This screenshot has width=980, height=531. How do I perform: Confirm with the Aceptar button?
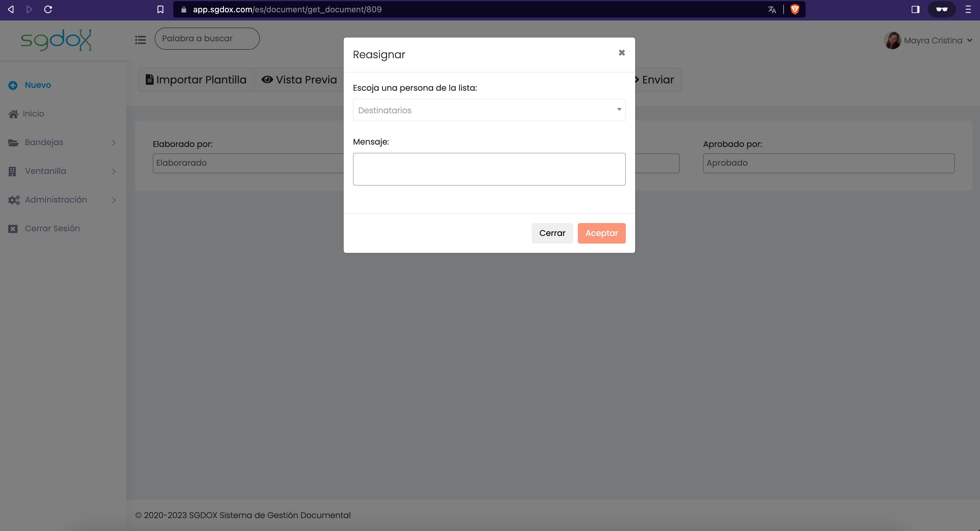[x=602, y=233]
